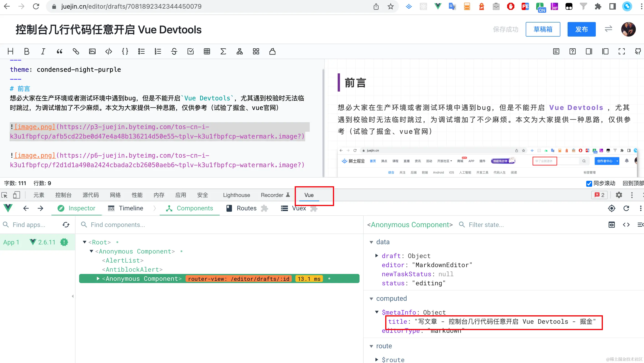Switch to the 元素 DevTools tab

39,195
